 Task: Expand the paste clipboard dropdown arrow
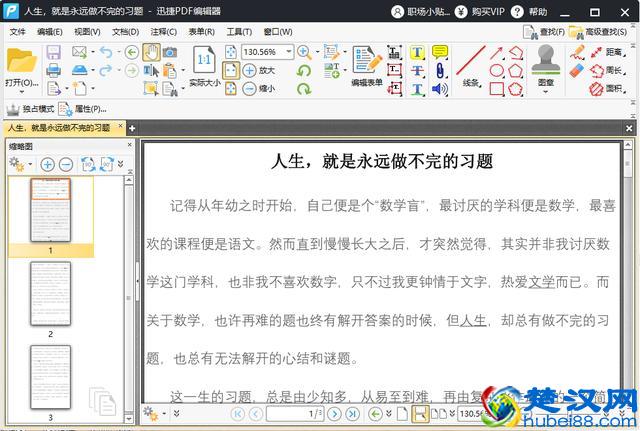182,70
